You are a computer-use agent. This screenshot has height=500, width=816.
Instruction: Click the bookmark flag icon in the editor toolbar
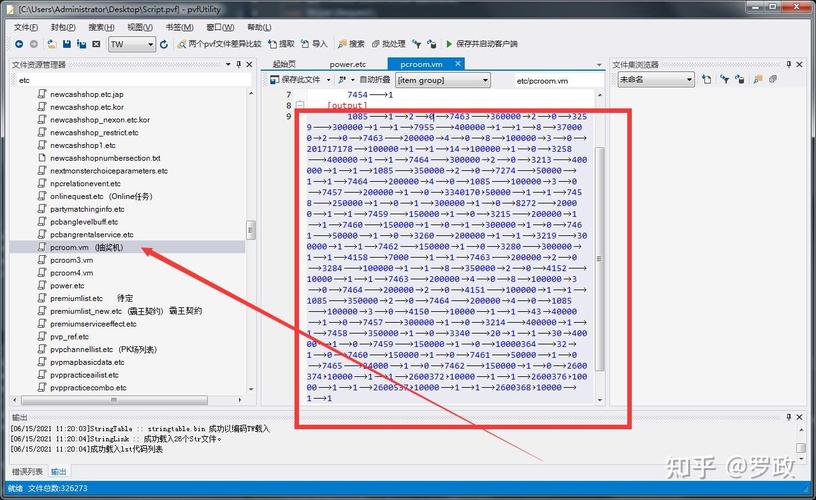click(342, 80)
